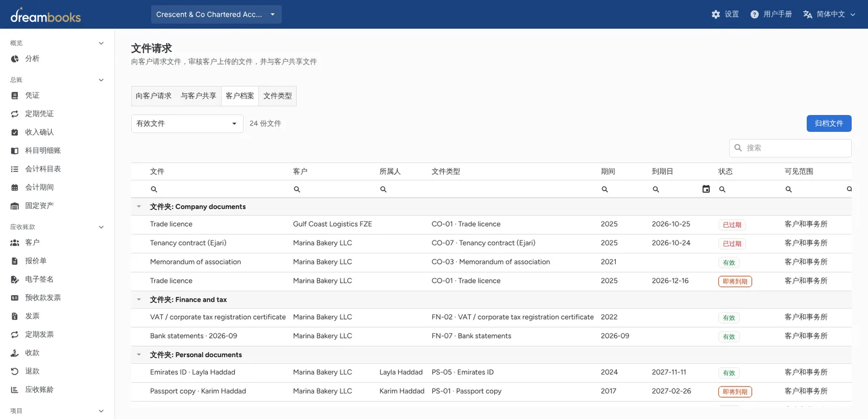Click the Memorandum of association file name

(195, 262)
